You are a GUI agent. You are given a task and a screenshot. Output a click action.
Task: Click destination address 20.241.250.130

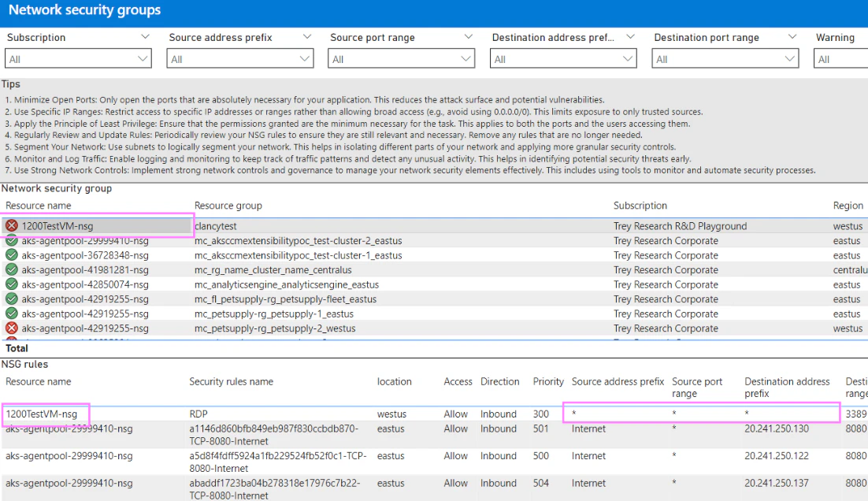(777, 429)
